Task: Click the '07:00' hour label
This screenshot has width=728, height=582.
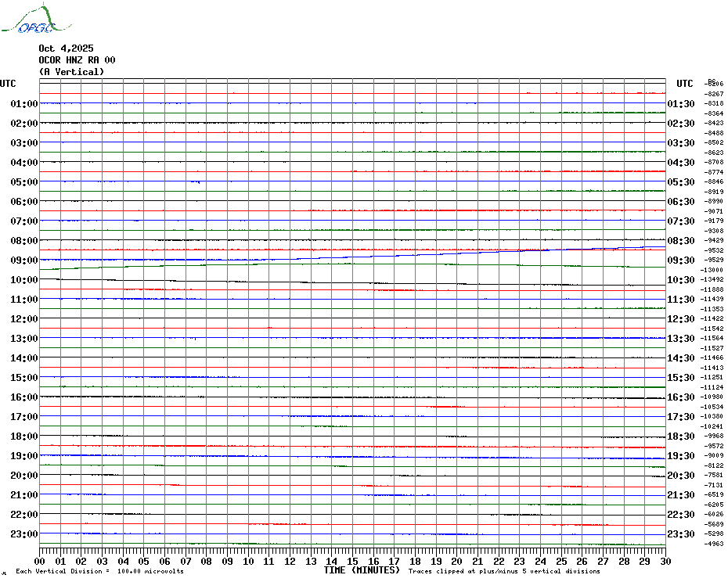Action: (24, 221)
